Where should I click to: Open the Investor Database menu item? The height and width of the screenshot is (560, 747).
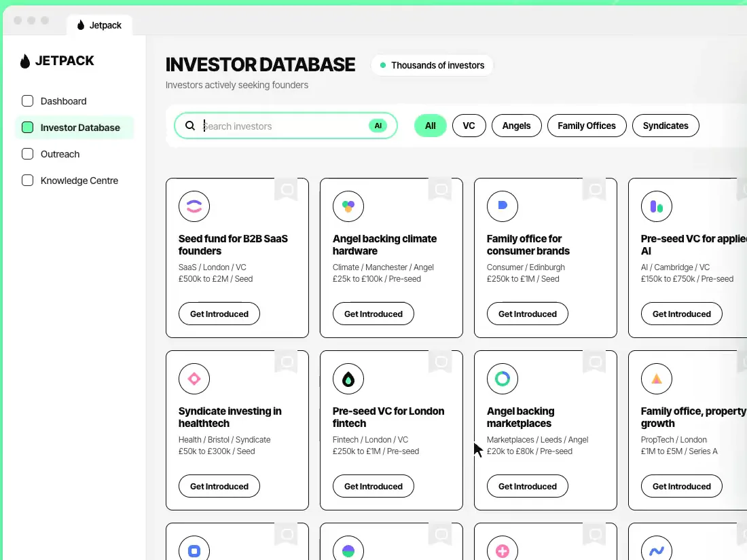pos(74,128)
